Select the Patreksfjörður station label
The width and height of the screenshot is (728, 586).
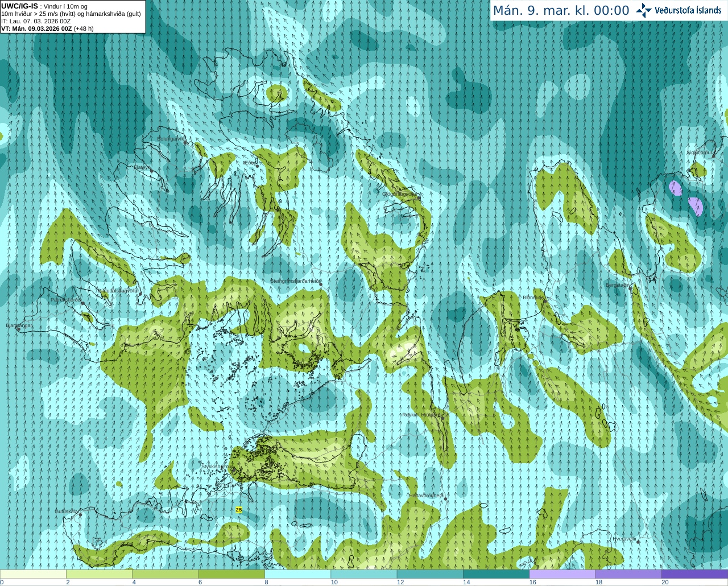point(67,299)
